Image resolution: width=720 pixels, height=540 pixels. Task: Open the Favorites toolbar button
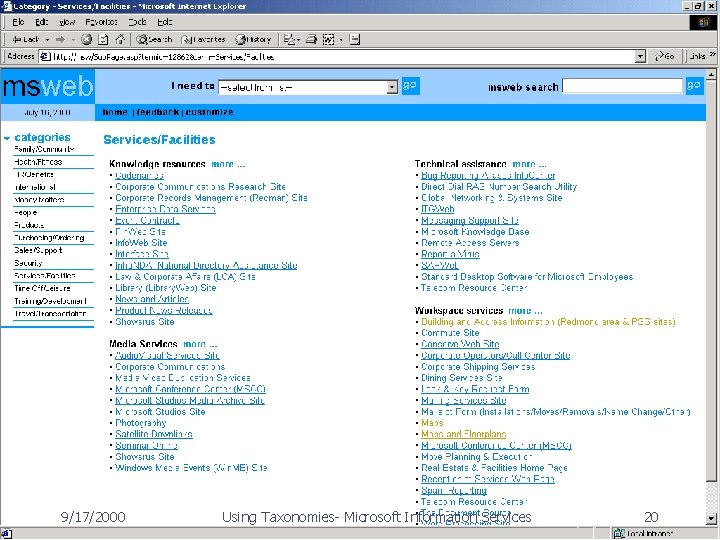(203, 39)
